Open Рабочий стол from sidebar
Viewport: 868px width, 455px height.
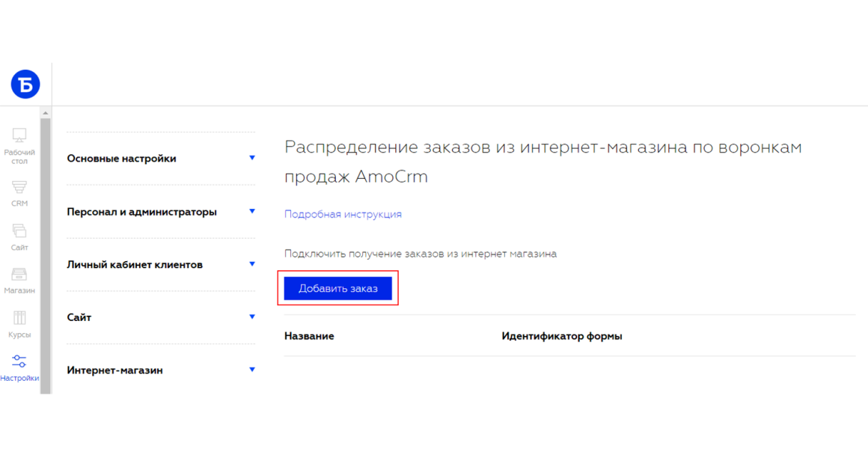(19, 147)
